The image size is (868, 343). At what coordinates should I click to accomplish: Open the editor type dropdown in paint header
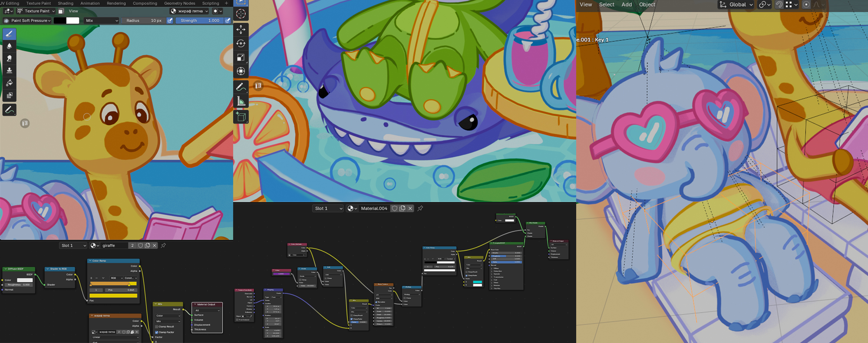coord(8,11)
